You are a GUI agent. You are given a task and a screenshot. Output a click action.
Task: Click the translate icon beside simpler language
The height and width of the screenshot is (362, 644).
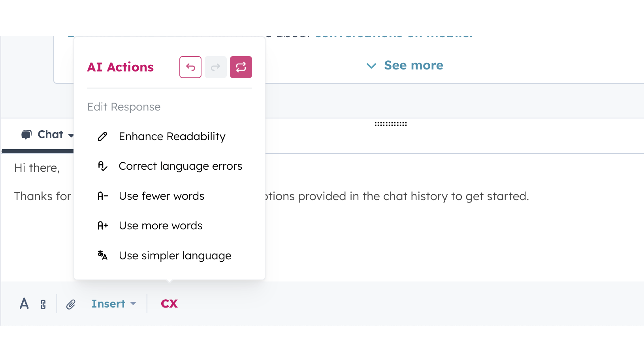103,255
